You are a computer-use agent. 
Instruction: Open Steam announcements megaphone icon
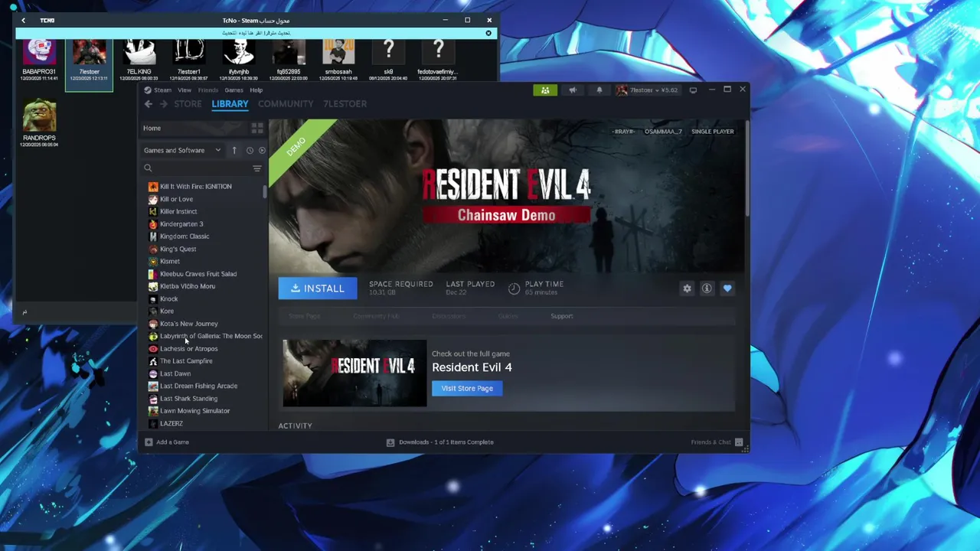pyautogui.click(x=572, y=90)
